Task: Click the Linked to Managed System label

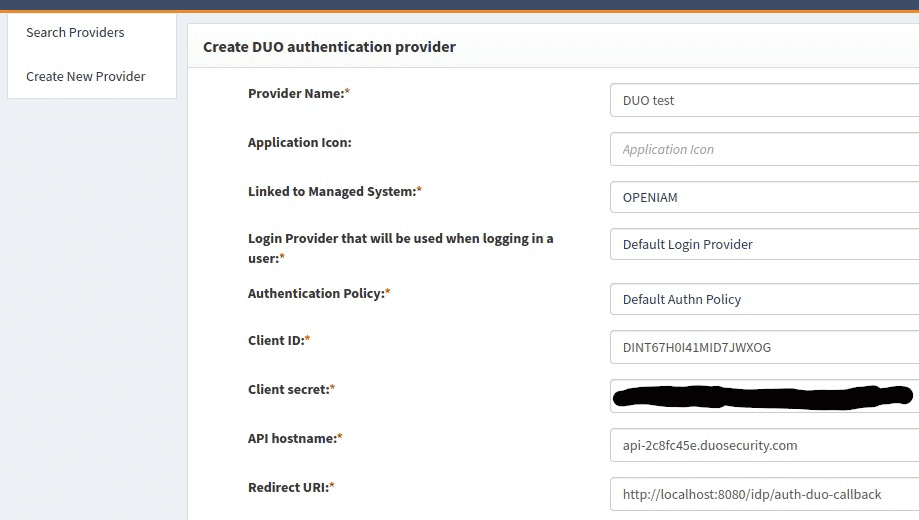Action: point(334,191)
